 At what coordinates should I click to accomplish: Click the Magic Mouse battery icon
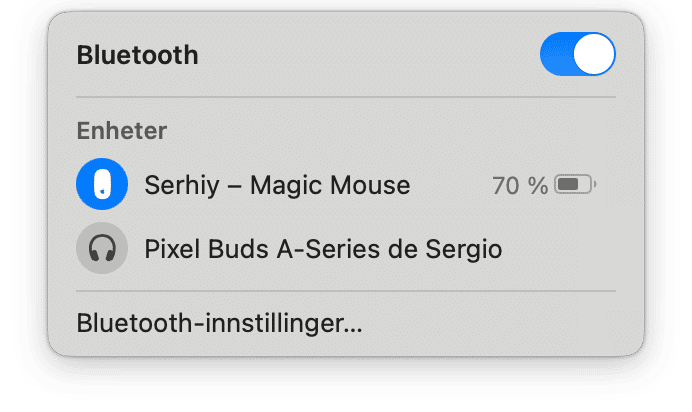pyautogui.click(x=575, y=184)
